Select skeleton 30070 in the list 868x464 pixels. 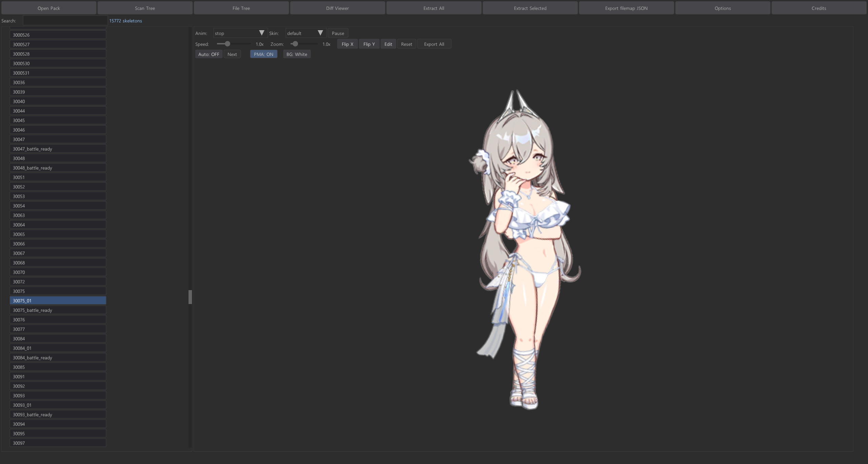tap(58, 272)
